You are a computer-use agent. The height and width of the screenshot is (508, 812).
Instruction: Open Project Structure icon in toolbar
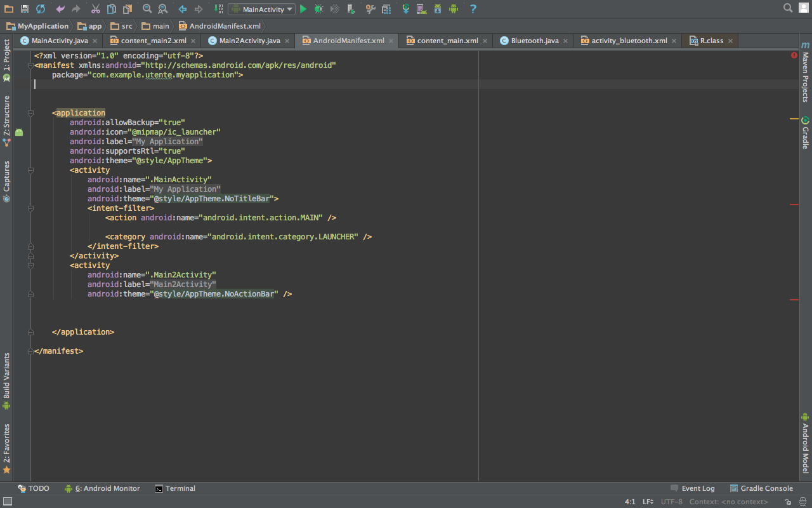(x=386, y=9)
